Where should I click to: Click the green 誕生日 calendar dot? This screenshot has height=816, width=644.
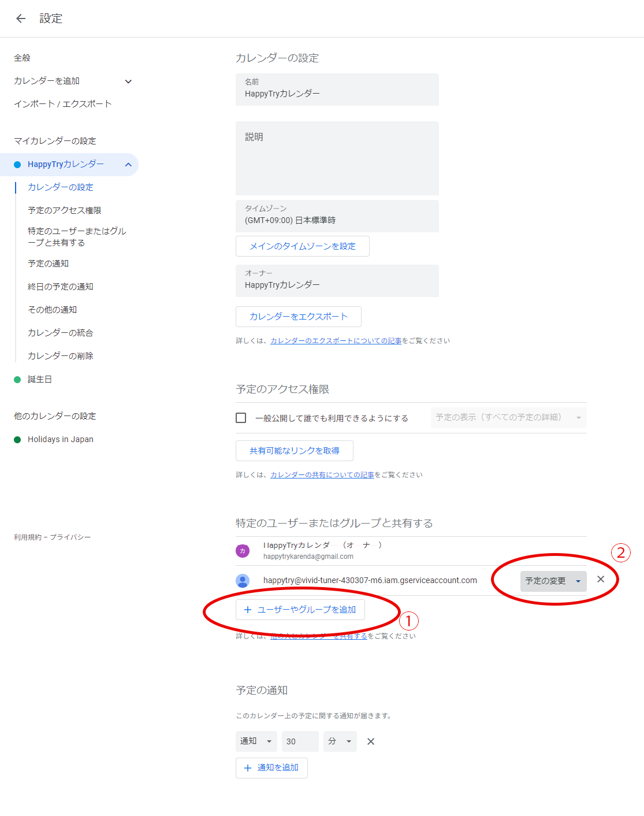coord(17,380)
